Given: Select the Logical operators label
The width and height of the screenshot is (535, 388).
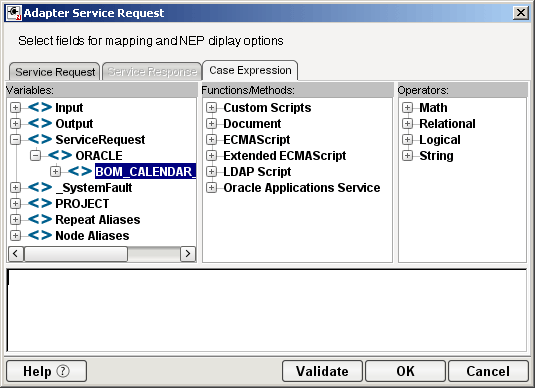Looking at the screenshot, I should click(x=440, y=139).
